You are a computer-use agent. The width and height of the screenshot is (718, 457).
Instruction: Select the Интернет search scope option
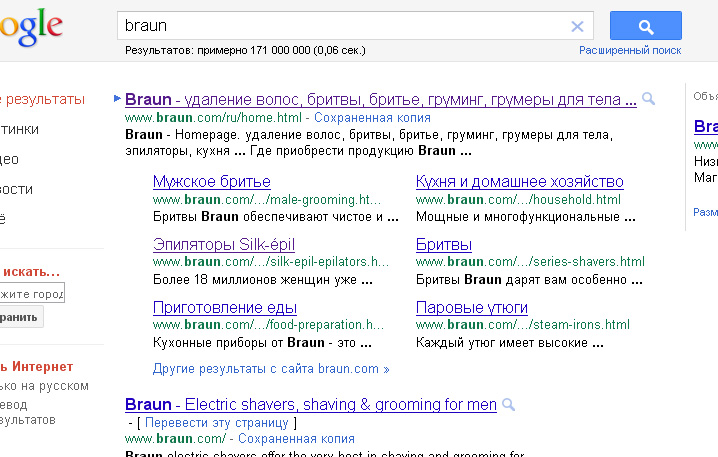(37, 367)
